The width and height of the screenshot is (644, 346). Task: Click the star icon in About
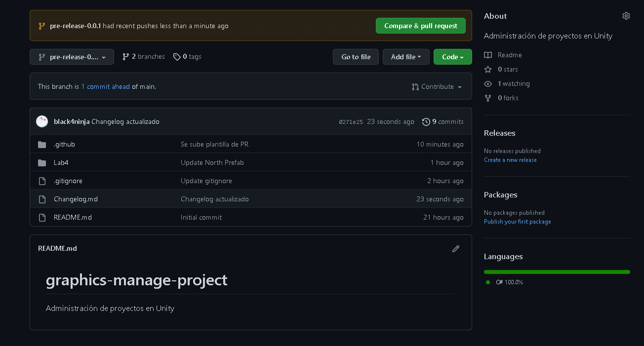(488, 69)
